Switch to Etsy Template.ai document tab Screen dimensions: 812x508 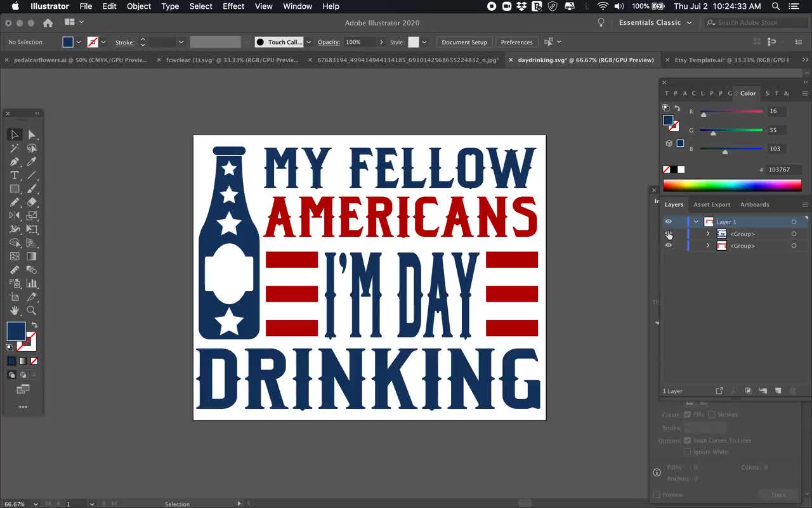731,60
